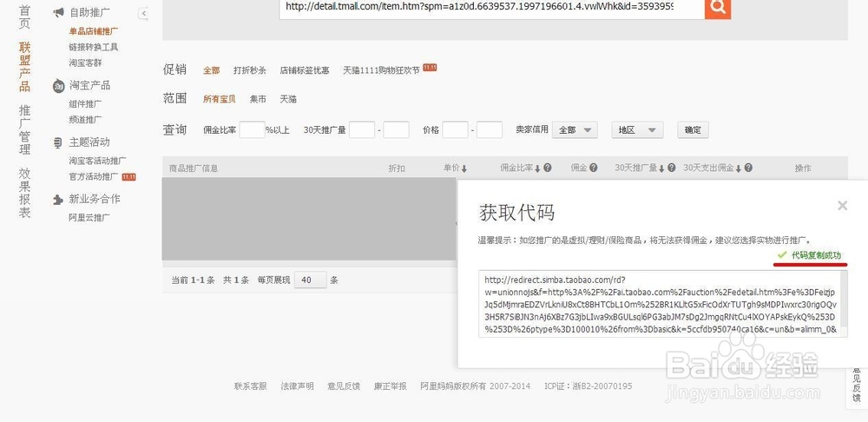Click the 操作 column header
This screenshot has height=422, width=868.
pos(803,168)
